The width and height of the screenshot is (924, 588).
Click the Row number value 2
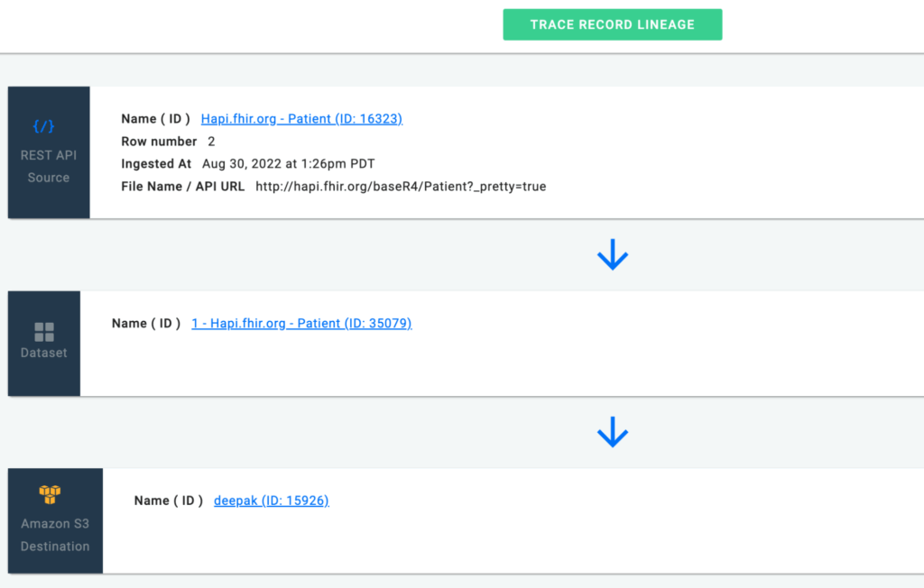209,141
